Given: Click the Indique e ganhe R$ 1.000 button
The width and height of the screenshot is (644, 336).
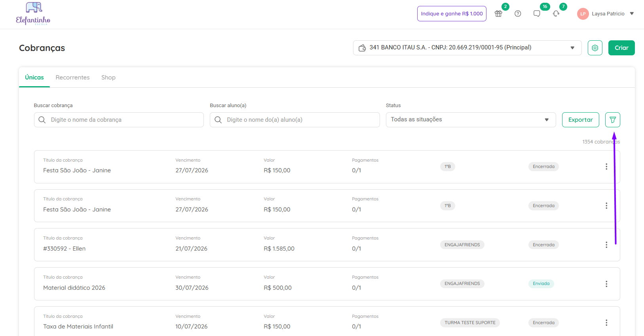Looking at the screenshot, I should tap(452, 13).
